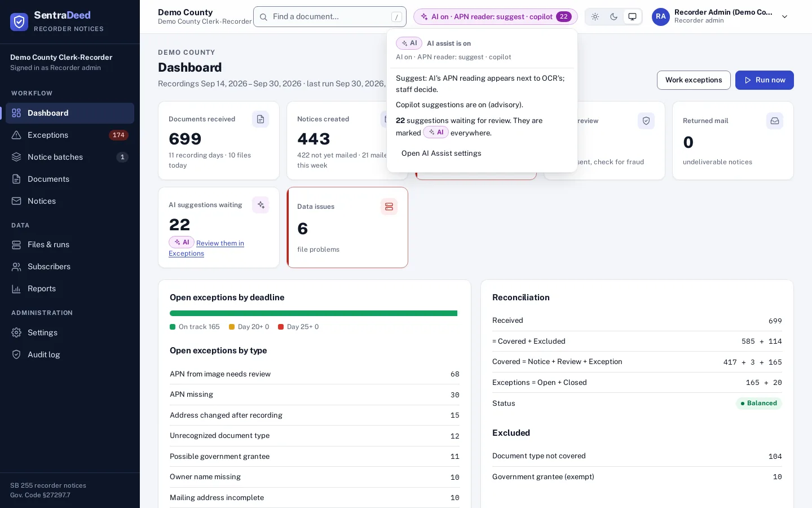The image size is (812, 508).
Task: Switch to dark theme with moon icon
Action: coord(614,17)
